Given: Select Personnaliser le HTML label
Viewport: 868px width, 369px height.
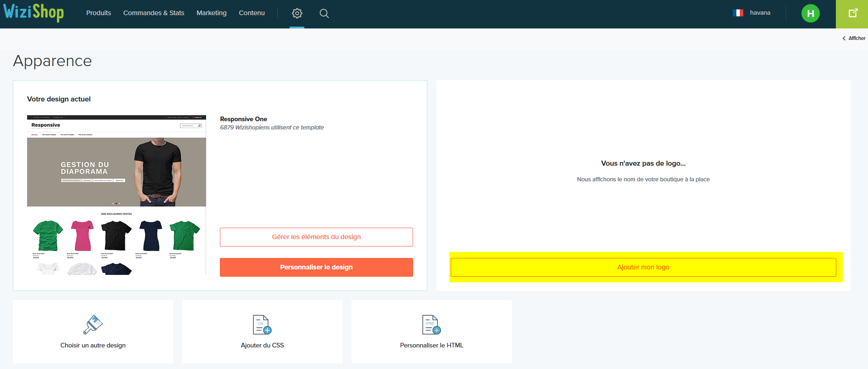Looking at the screenshot, I should 431,345.
